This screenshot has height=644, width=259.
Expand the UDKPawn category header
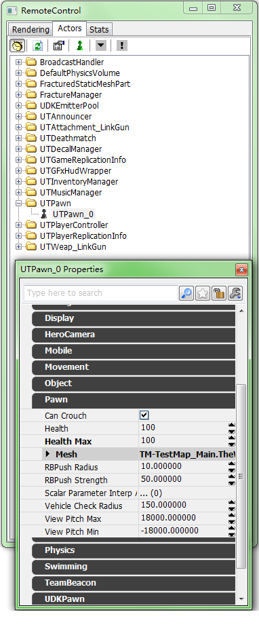click(x=134, y=599)
